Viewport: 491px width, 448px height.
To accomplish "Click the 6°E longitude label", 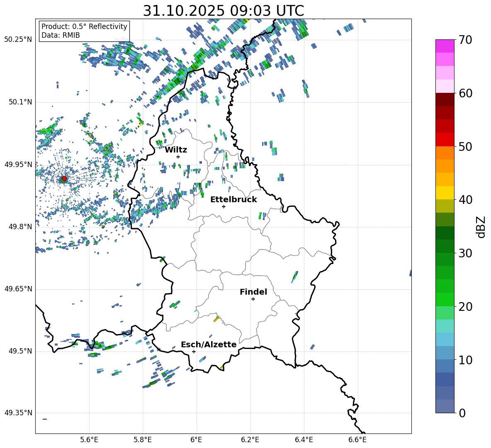I will coord(196,440).
